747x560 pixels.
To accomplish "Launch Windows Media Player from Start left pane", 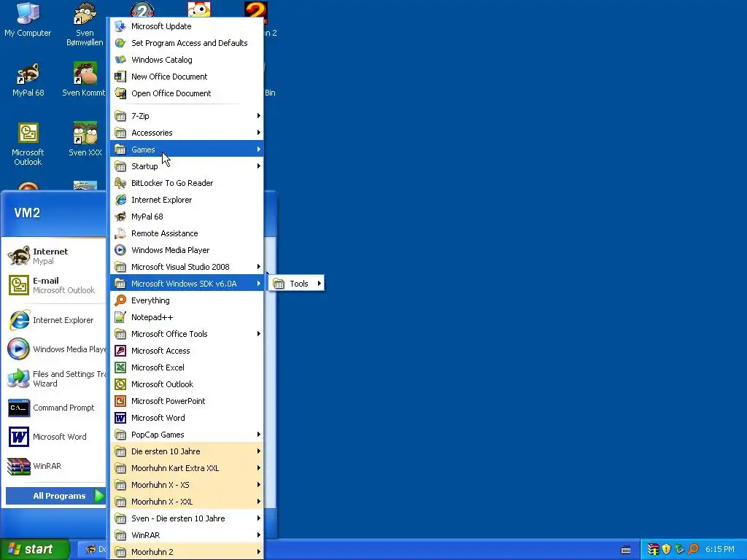I will (x=55, y=349).
